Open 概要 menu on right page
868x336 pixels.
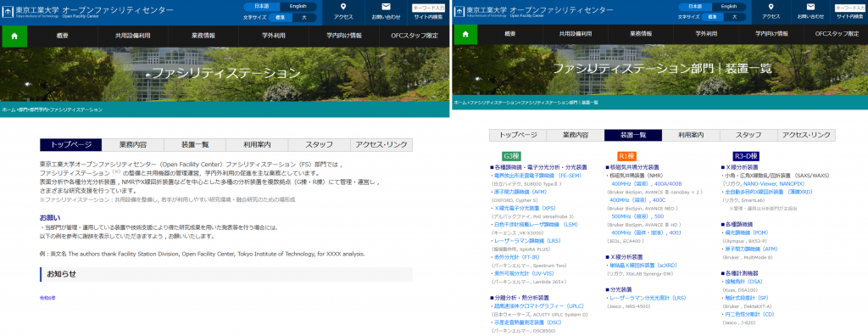[510, 35]
